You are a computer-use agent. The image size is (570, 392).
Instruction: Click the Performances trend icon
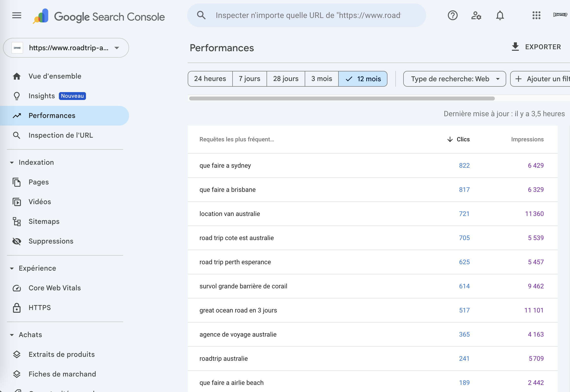point(17,115)
